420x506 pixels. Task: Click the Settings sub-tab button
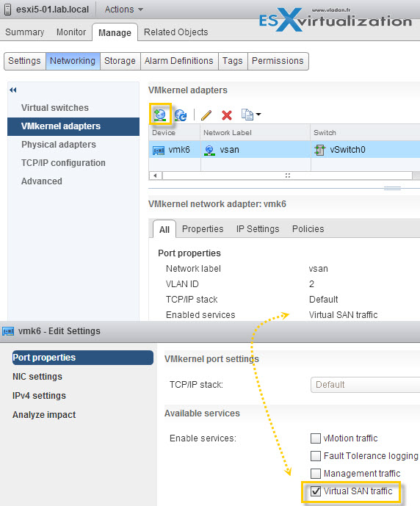(24, 61)
